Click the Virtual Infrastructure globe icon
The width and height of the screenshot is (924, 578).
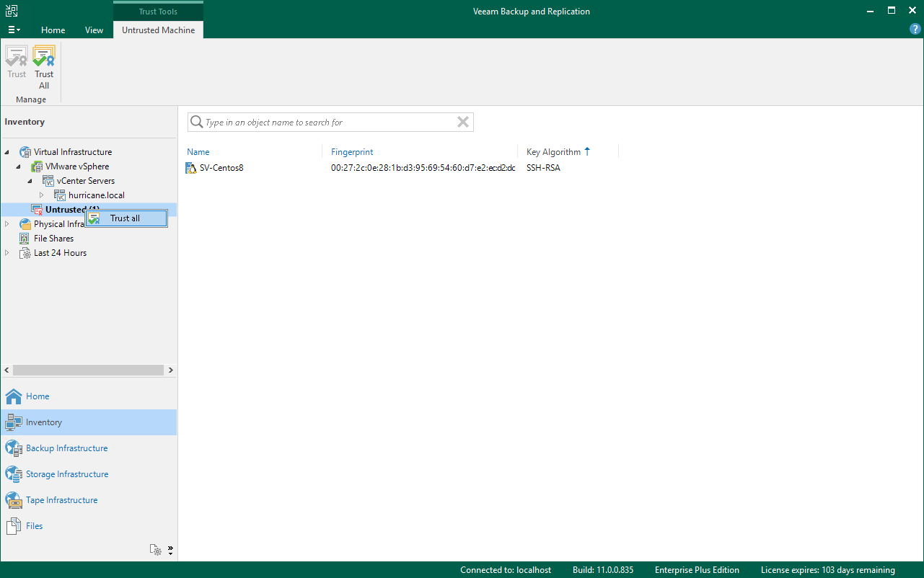(25, 152)
